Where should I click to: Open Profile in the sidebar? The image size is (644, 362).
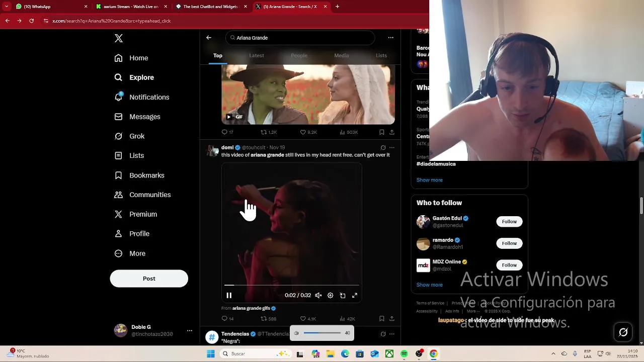(x=132, y=234)
